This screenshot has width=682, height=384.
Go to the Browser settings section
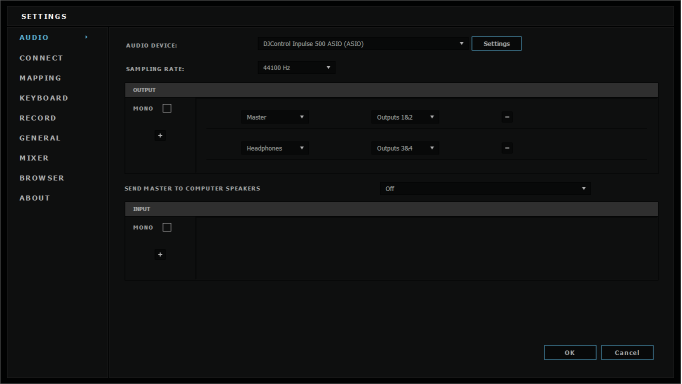(x=42, y=178)
